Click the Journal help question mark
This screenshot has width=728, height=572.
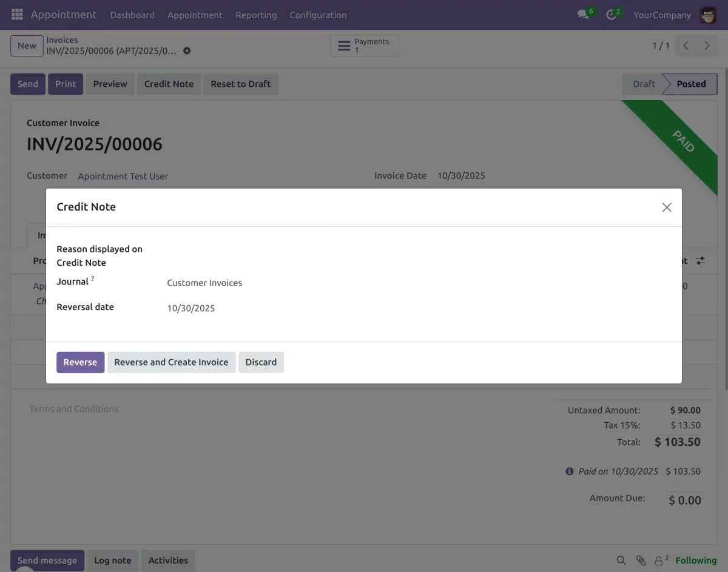pos(93,278)
